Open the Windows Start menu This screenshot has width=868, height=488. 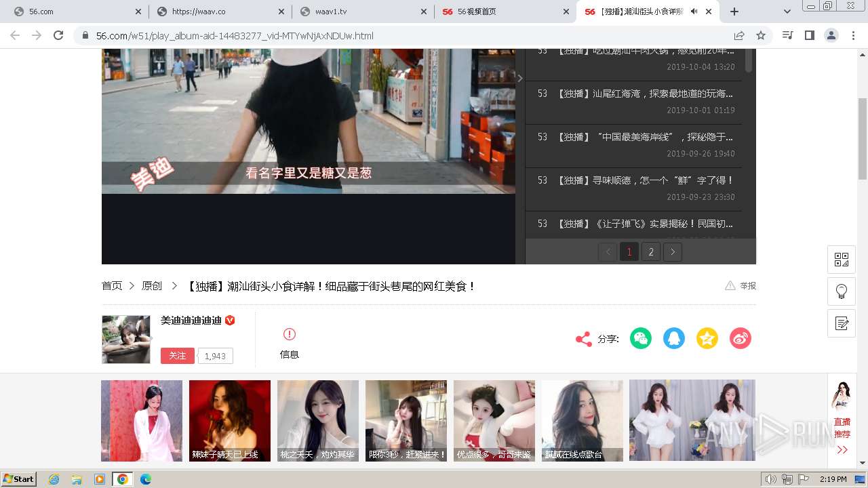pos(18,479)
